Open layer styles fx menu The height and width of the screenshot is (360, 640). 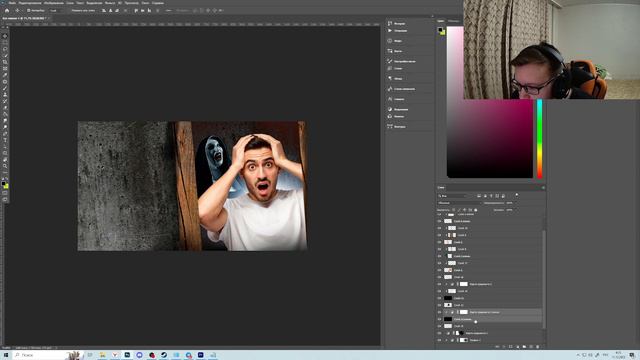pyautogui.click(x=504, y=347)
